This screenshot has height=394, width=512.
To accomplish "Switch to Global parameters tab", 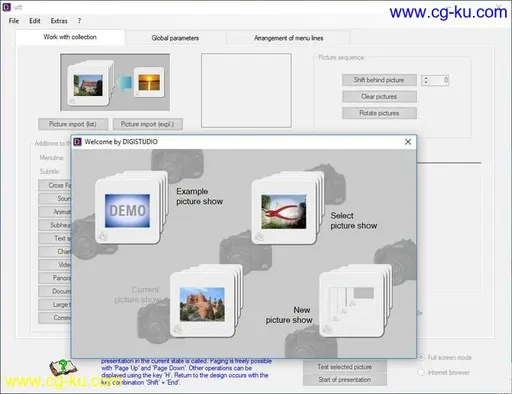I will [175, 38].
